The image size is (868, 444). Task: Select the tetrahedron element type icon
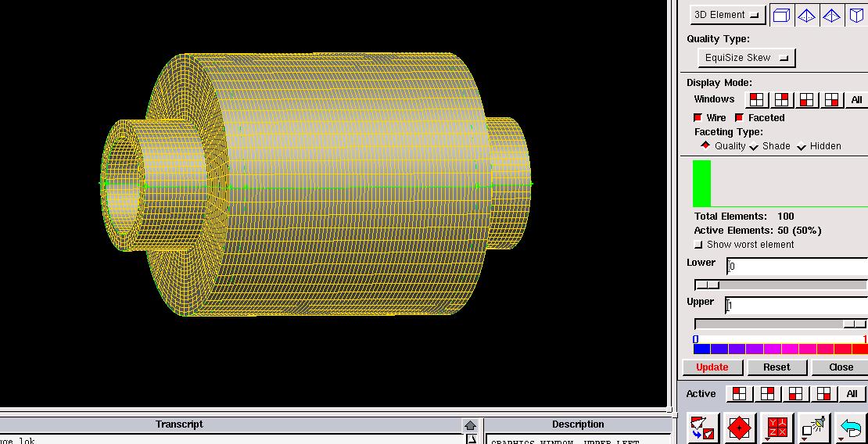[806, 16]
